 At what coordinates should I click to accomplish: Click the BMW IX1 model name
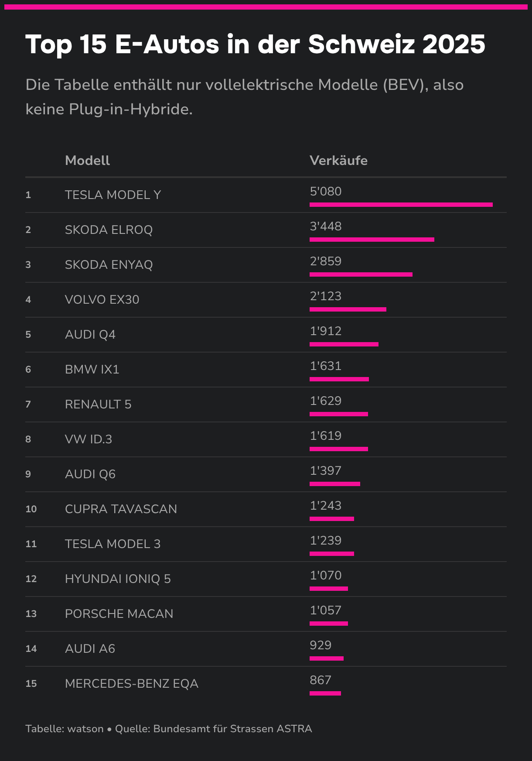click(x=92, y=369)
